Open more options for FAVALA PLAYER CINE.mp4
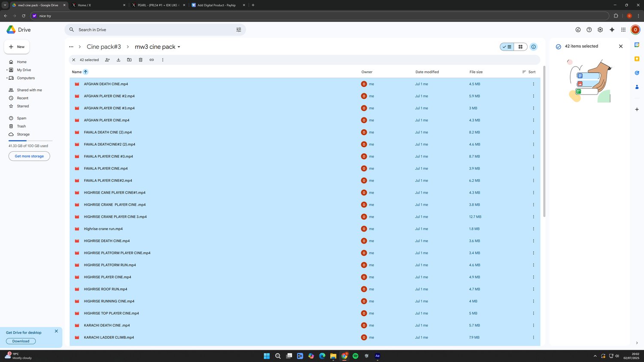644x362 pixels. click(x=533, y=168)
